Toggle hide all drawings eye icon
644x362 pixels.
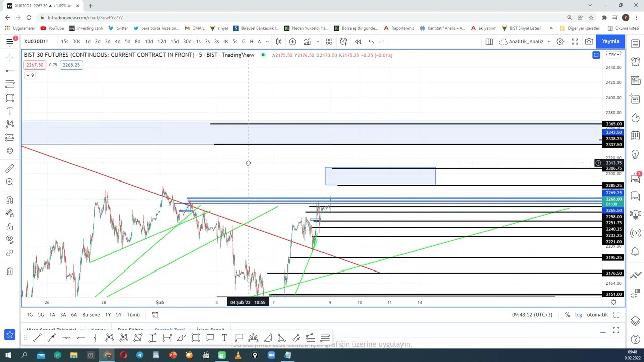(x=10, y=239)
